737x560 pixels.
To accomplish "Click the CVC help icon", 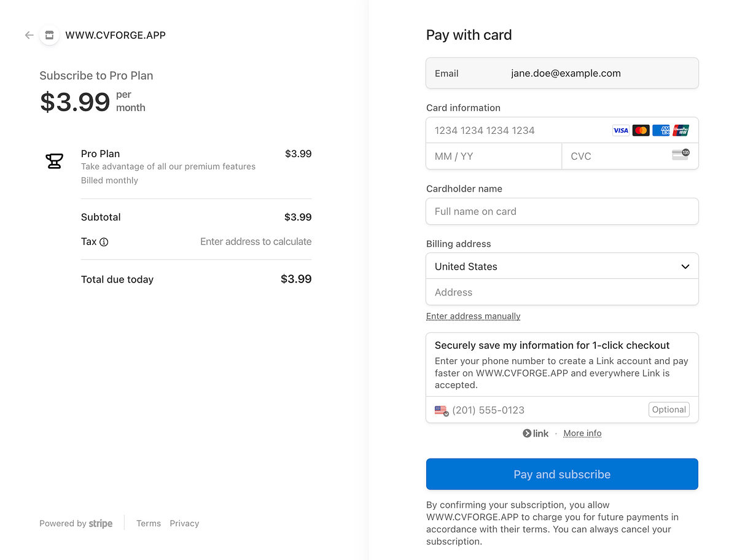I will click(x=680, y=155).
